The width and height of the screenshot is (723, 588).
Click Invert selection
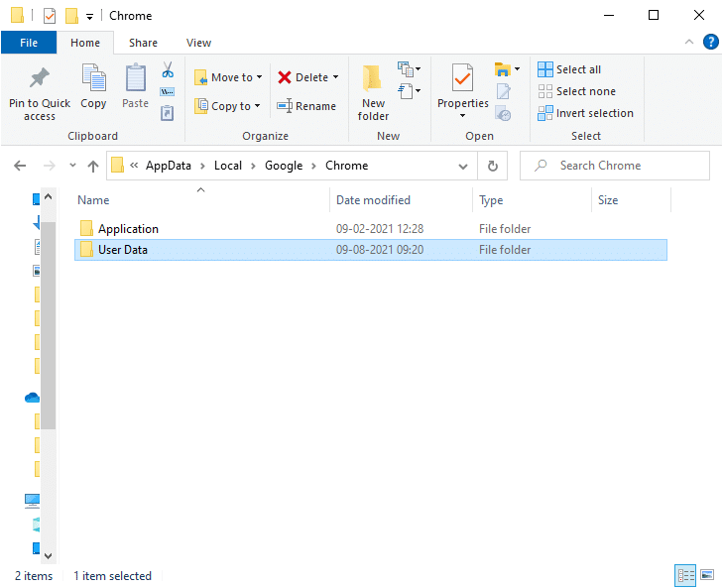[x=585, y=113]
